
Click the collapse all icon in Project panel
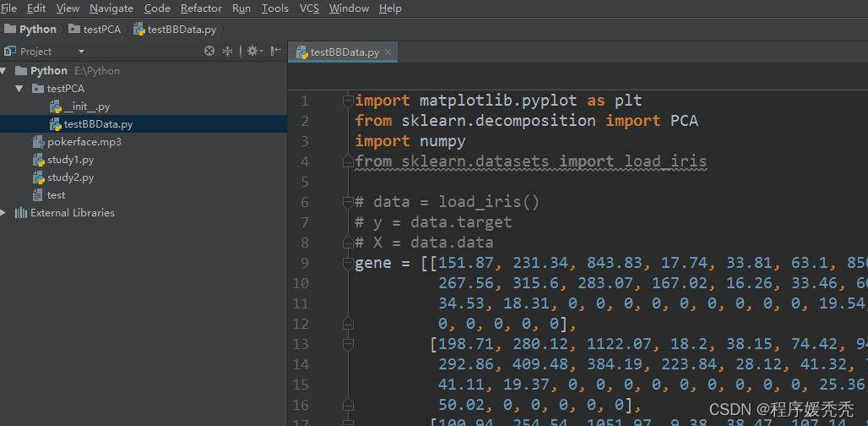(x=227, y=52)
